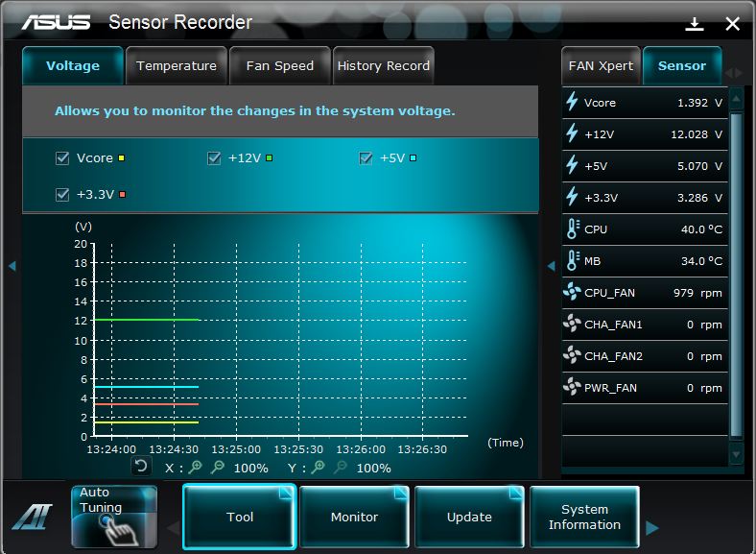This screenshot has height=554, width=756.
Task: Click the CHA_FAN1 fan icon
Action: coord(573,324)
